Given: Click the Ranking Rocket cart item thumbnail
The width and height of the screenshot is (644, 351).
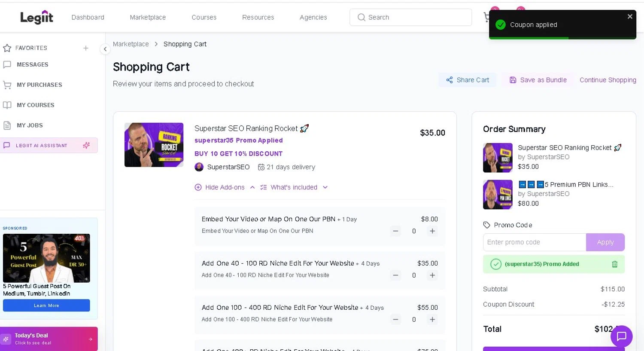Looking at the screenshot, I should [154, 145].
